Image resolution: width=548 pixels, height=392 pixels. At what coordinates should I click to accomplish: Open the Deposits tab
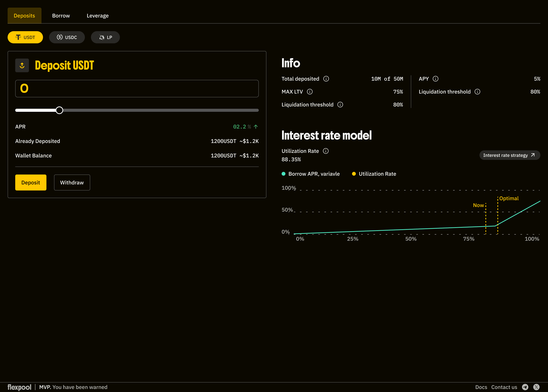(x=24, y=15)
